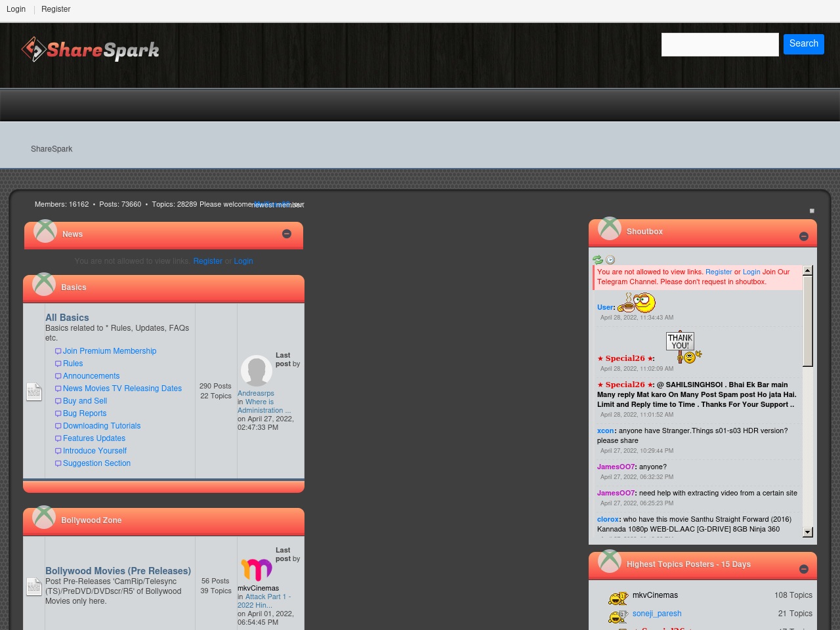Open clorox's profile in shoutbox
The width and height of the screenshot is (840, 630).
pos(608,519)
